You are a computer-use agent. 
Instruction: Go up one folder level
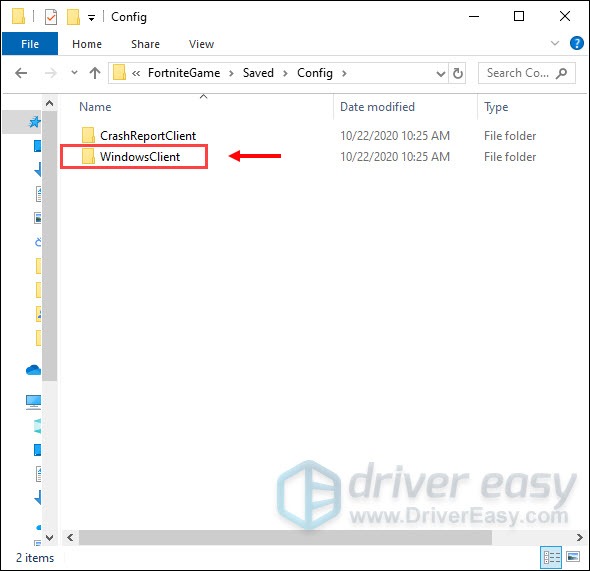tap(95, 73)
